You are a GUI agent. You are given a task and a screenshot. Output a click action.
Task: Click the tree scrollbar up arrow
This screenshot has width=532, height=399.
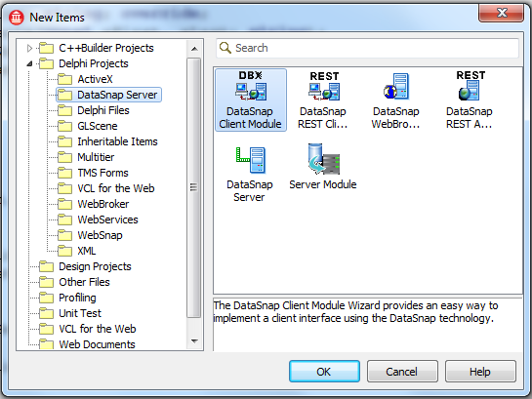pos(194,49)
